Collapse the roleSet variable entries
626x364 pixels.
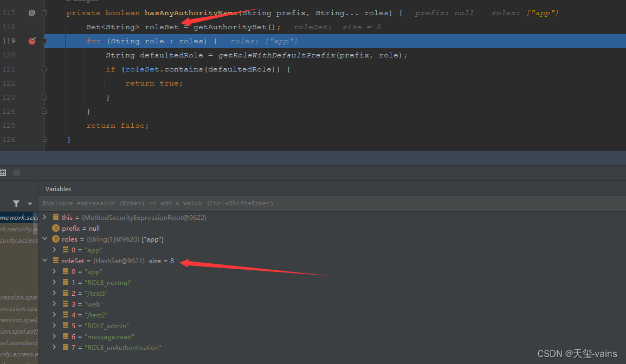[x=45, y=260]
